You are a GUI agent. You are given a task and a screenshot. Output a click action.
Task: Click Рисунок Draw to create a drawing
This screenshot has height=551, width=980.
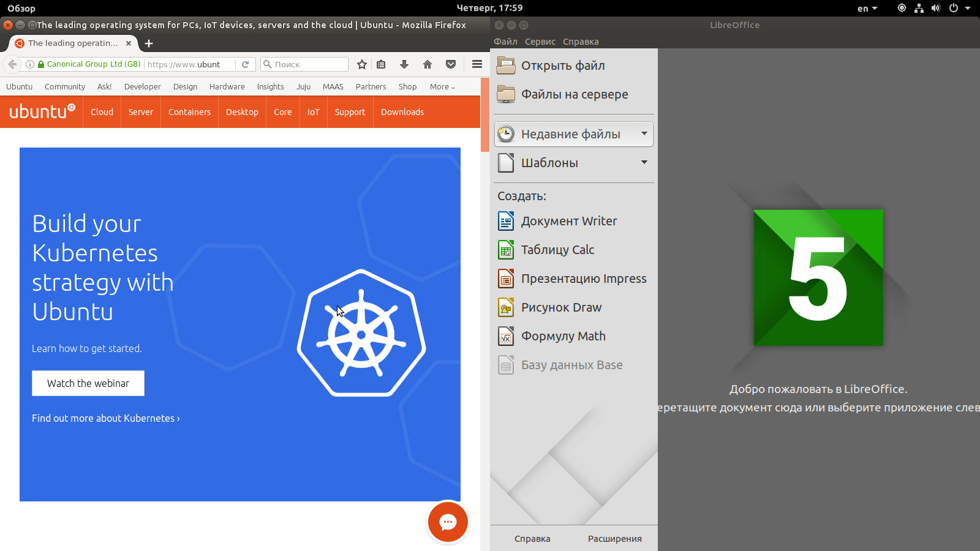click(561, 307)
